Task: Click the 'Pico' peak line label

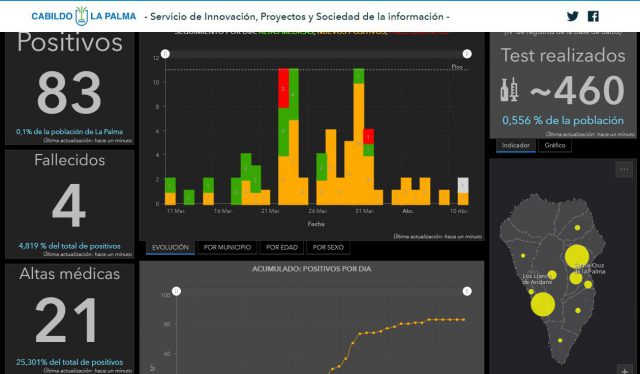Action: [x=457, y=67]
